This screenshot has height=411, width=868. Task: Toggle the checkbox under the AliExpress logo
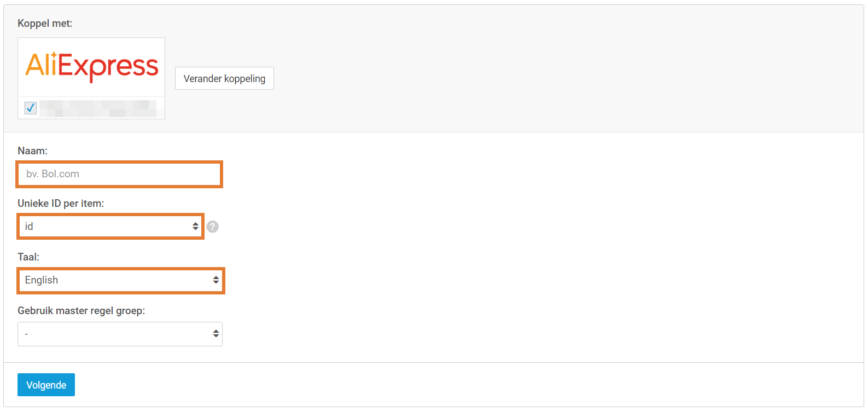[x=31, y=108]
